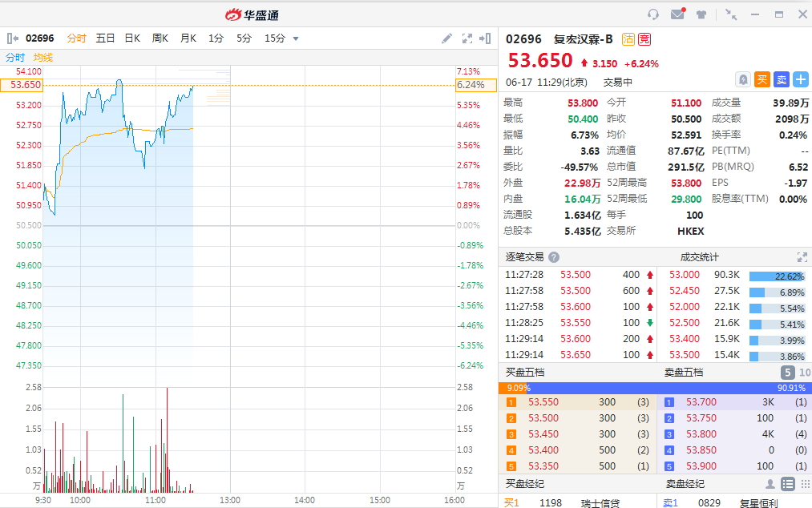Click the blue 卖 sell button
The width and height of the screenshot is (812, 508).
pos(782,80)
